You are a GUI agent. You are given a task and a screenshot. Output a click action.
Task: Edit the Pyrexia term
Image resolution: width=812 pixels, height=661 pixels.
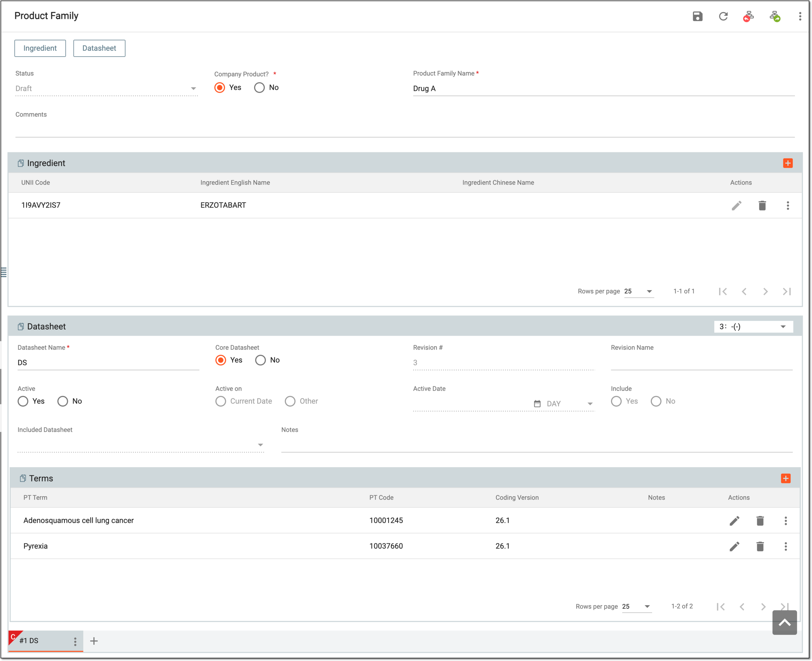pos(734,546)
